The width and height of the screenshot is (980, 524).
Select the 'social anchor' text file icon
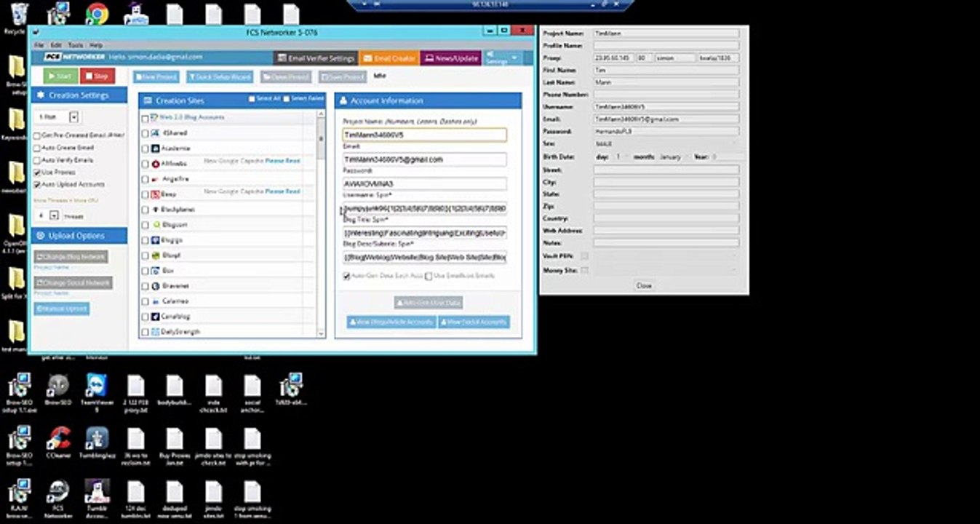pyautogui.click(x=252, y=392)
